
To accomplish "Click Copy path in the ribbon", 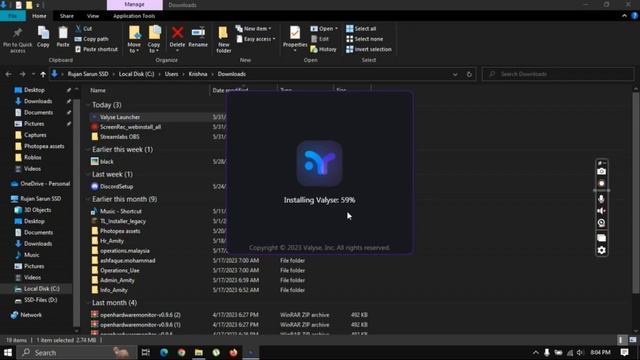I will click(91, 39).
